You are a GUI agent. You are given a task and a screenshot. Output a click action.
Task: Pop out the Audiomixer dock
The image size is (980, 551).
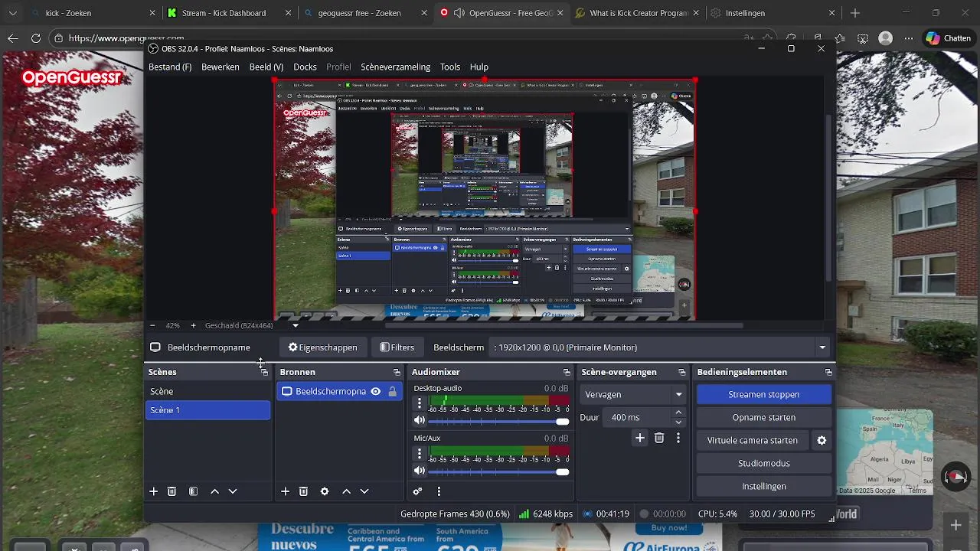click(567, 372)
